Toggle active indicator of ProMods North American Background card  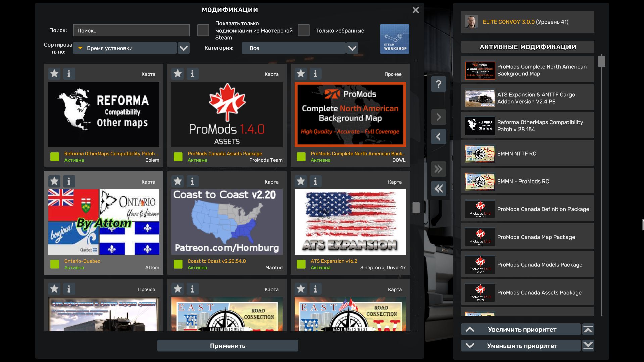click(x=301, y=157)
